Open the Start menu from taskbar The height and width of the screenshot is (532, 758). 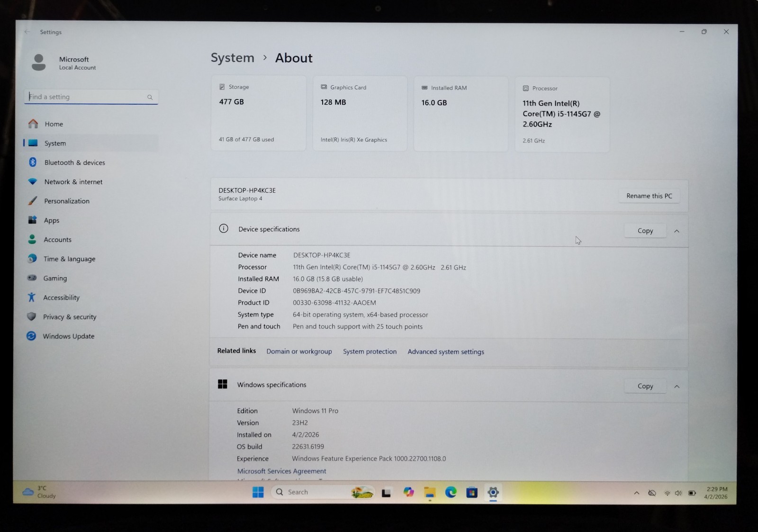[258, 492]
